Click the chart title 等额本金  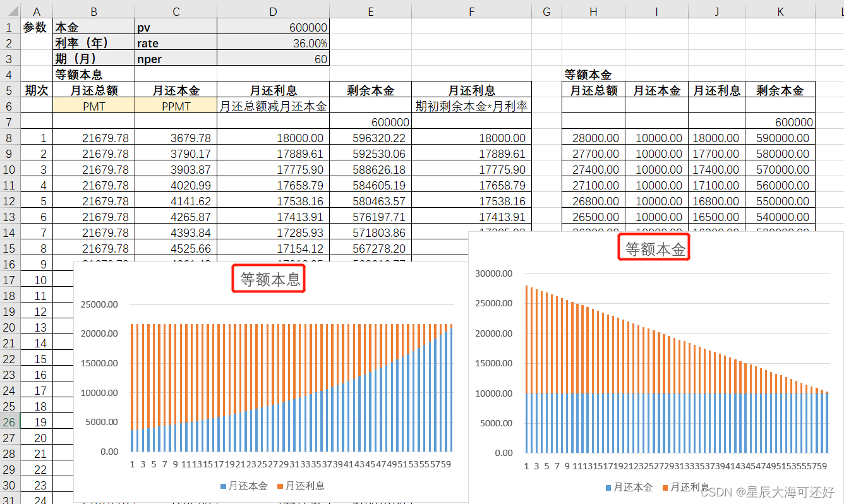coord(653,248)
